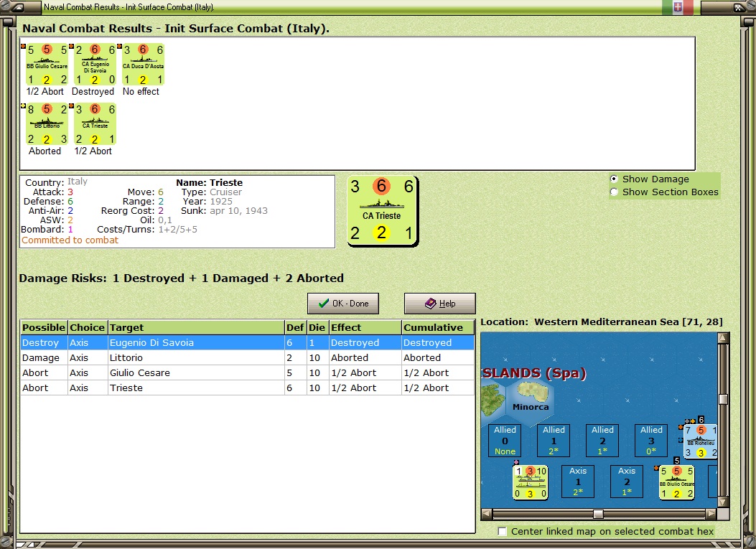Confirm results with OK - Done button
756x549 pixels.
(343, 304)
